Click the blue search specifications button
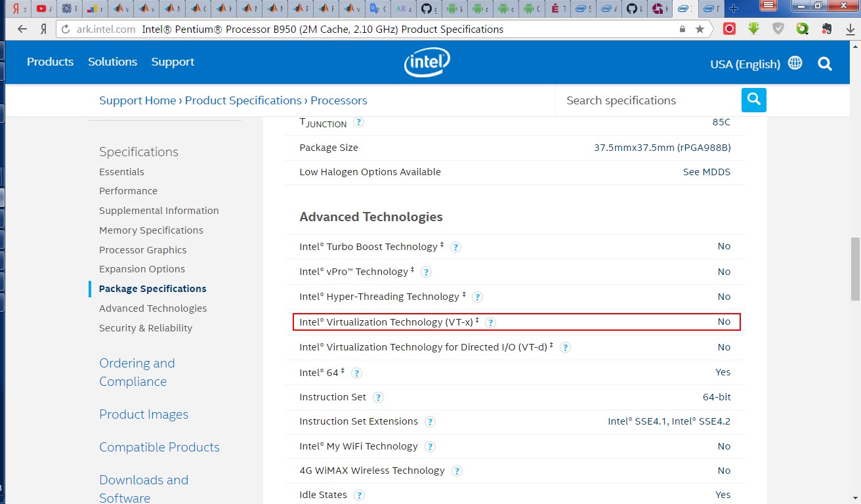861x504 pixels. tap(754, 100)
